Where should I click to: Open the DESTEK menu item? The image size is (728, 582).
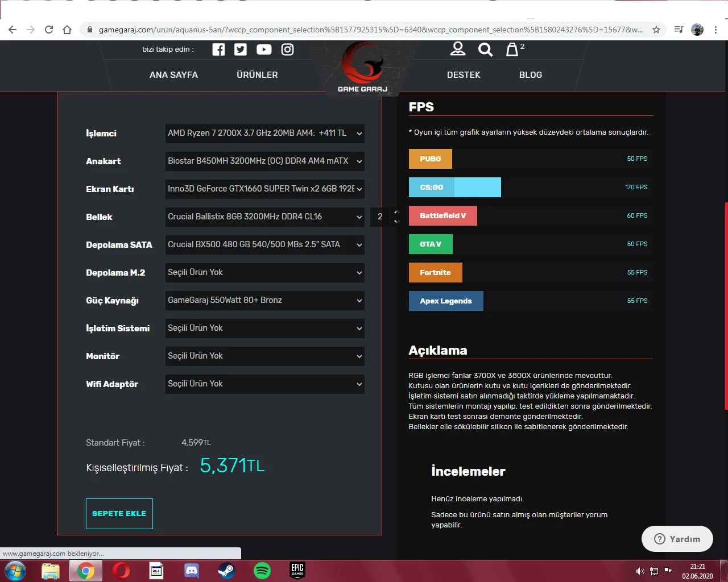pyautogui.click(x=464, y=75)
